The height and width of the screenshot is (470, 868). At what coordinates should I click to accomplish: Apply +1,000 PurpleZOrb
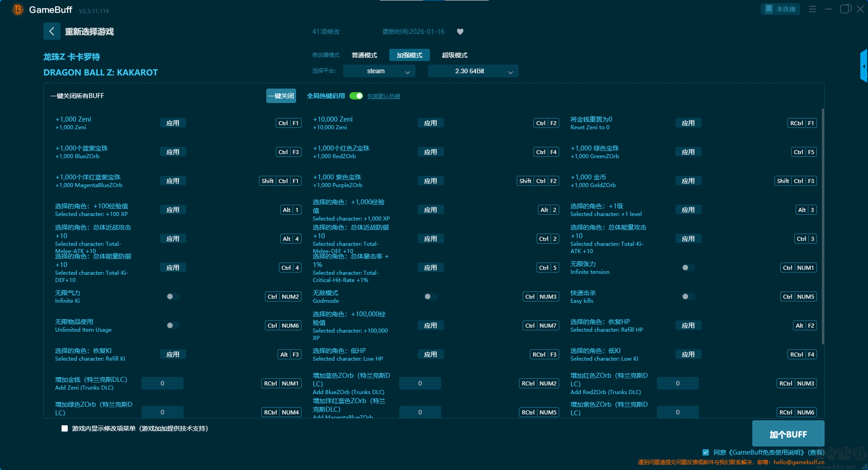click(430, 181)
